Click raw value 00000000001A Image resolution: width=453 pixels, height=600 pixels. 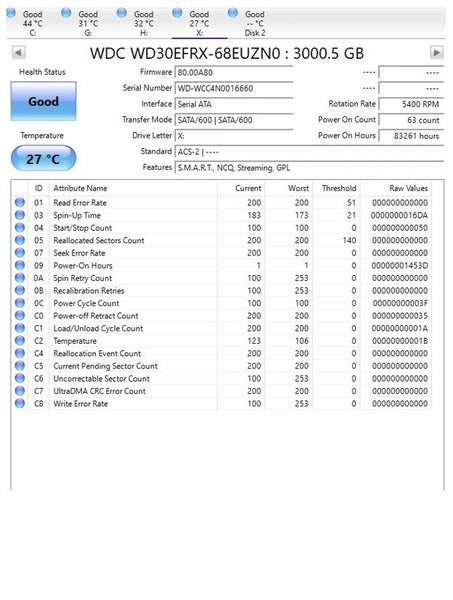(x=399, y=328)
